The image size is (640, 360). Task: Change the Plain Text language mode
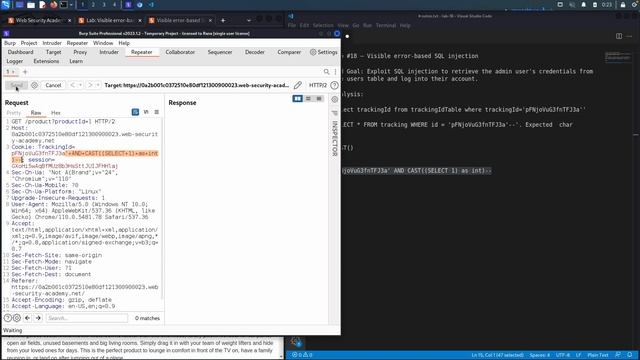coord(598,355)
